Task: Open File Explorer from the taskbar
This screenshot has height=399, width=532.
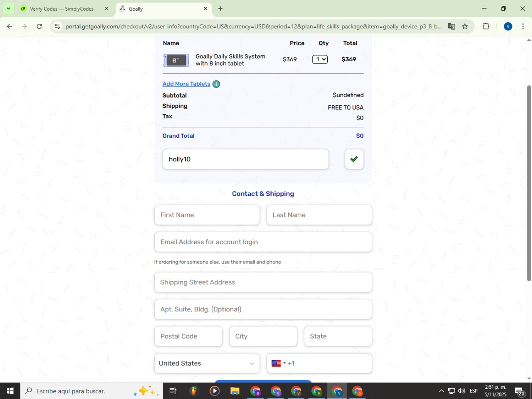Action: [235, 391]
